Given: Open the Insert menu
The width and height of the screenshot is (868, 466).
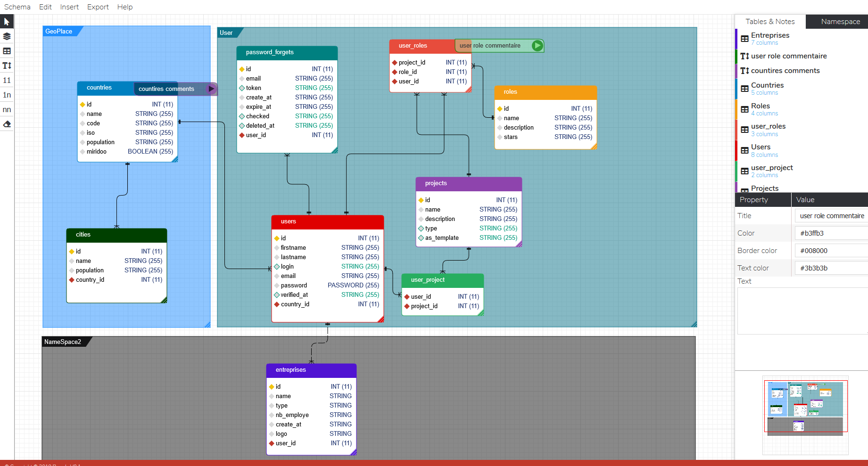Looking at the screenshot, I should coord(69,7).
